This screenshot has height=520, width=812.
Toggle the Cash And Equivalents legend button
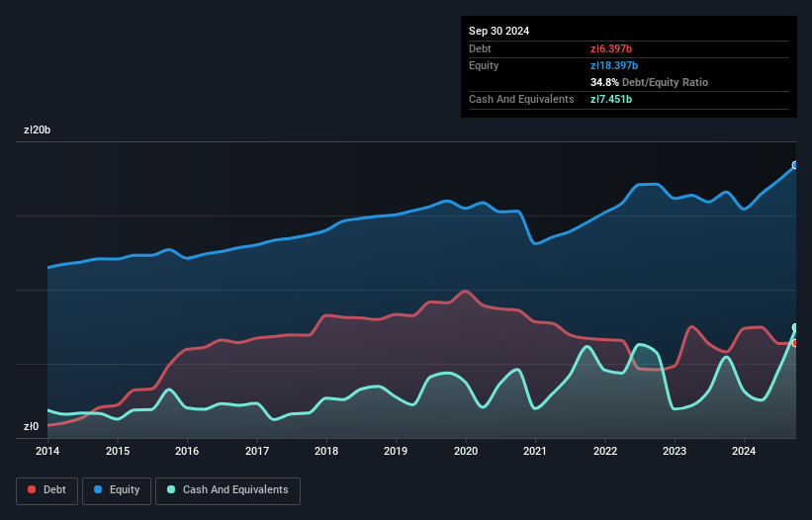point(227,490)
